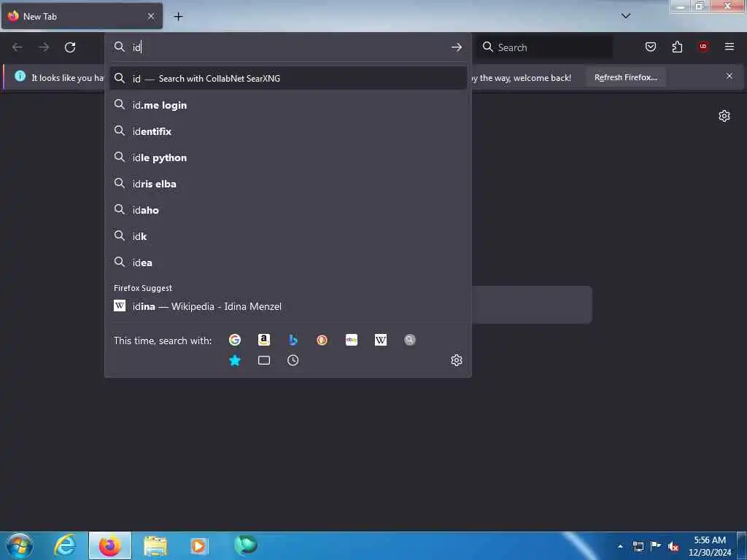
Task: Select suggestion 'idaho'
Action: click(287, 210)
